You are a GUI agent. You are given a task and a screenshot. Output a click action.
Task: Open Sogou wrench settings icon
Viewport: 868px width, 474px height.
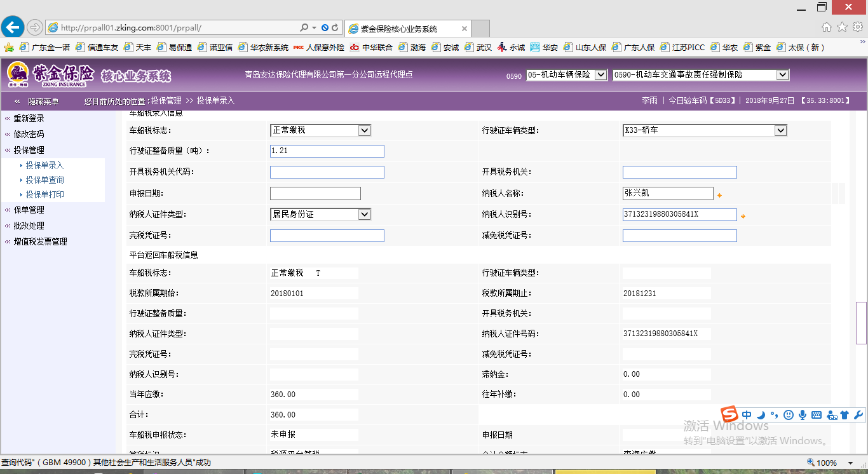click(858, 415)
